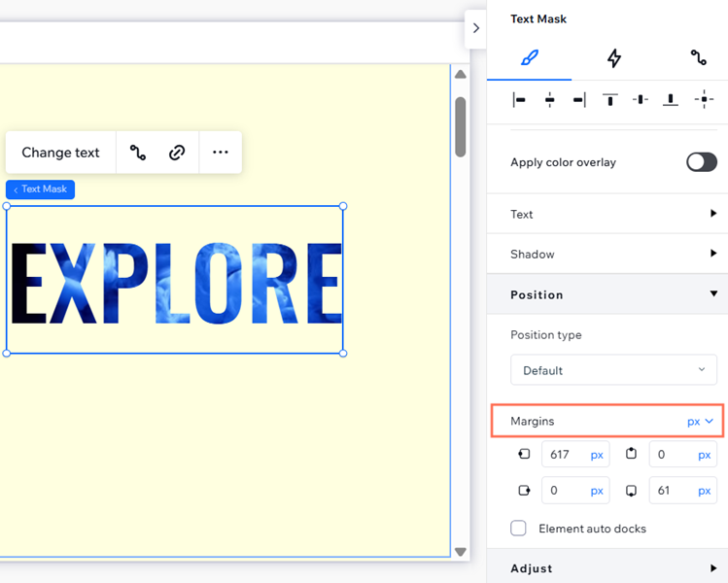This screenshot has height=583, width=728.
Task: Click the Change text button
Action: (x=60, y=153)
